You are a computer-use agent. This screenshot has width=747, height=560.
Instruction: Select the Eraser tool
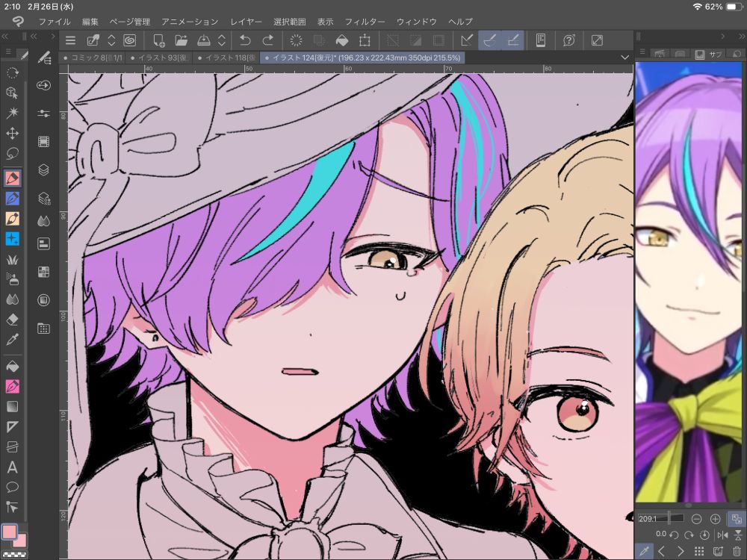click(x=13, y=320)
